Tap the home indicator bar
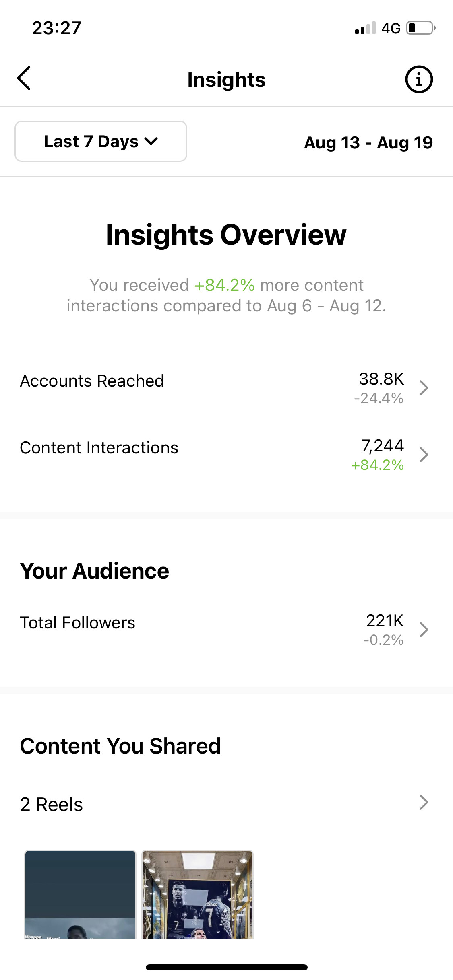The width and height of the screenshot is (453, 980). [x=226, y=967]
